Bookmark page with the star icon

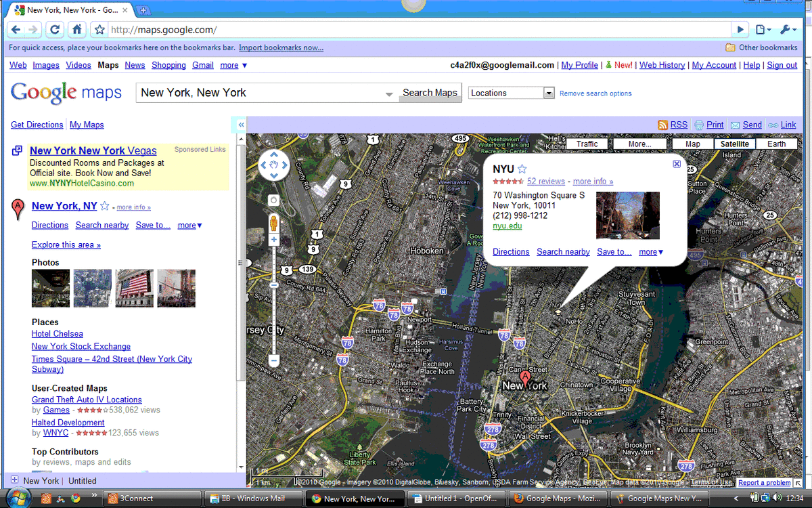[x=99, y=30]
